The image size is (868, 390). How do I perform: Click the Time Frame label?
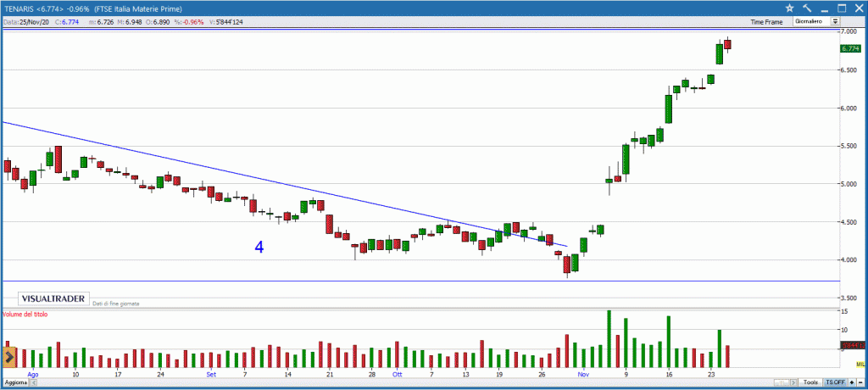pos(766,22)
